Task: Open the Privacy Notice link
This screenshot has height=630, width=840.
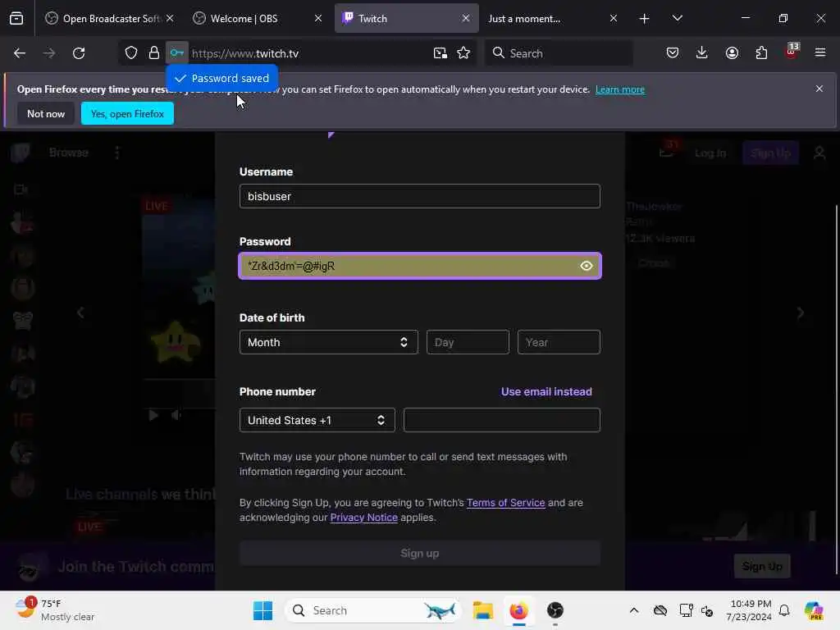Action: coord(363,518)
